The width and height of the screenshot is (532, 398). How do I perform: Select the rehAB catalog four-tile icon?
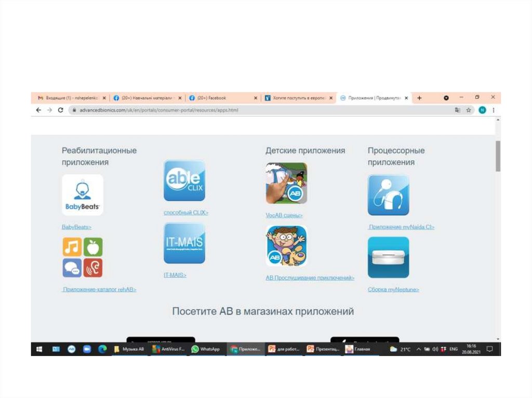coord(83,257)
